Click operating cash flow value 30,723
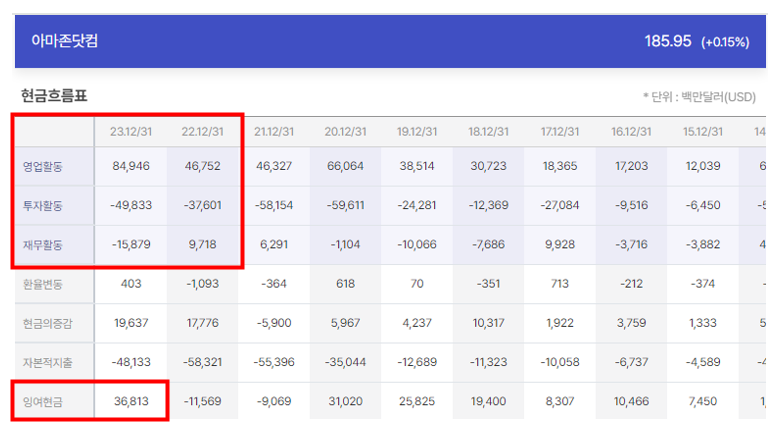The width and height of the screenshot is (777, 433). tap(489, 166)
